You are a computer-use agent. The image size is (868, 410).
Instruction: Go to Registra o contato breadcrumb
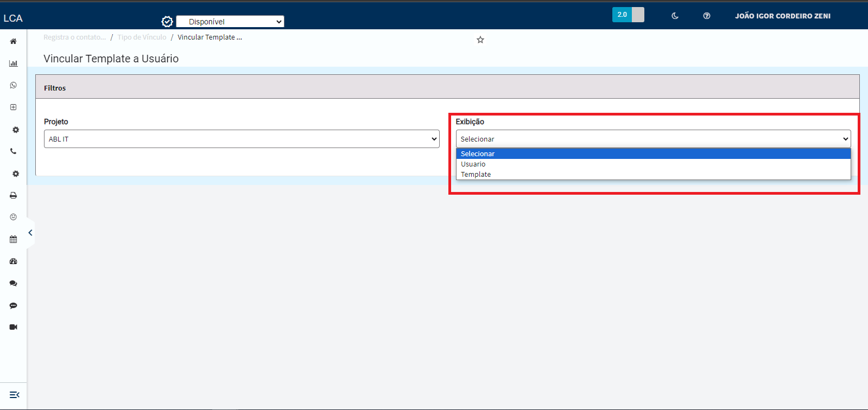click(75, 37)
